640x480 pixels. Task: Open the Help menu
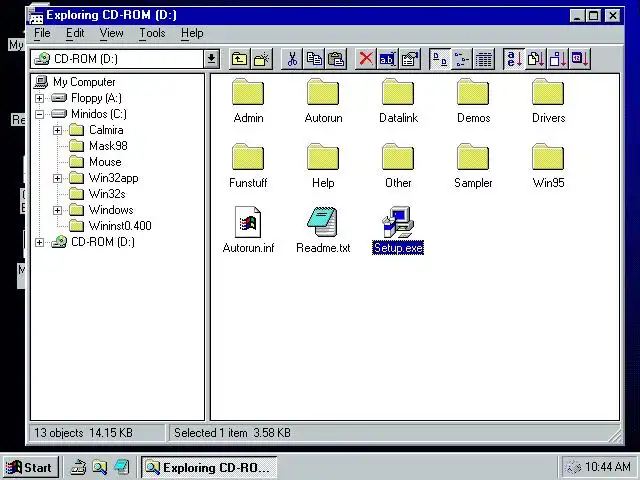(192, 33)
